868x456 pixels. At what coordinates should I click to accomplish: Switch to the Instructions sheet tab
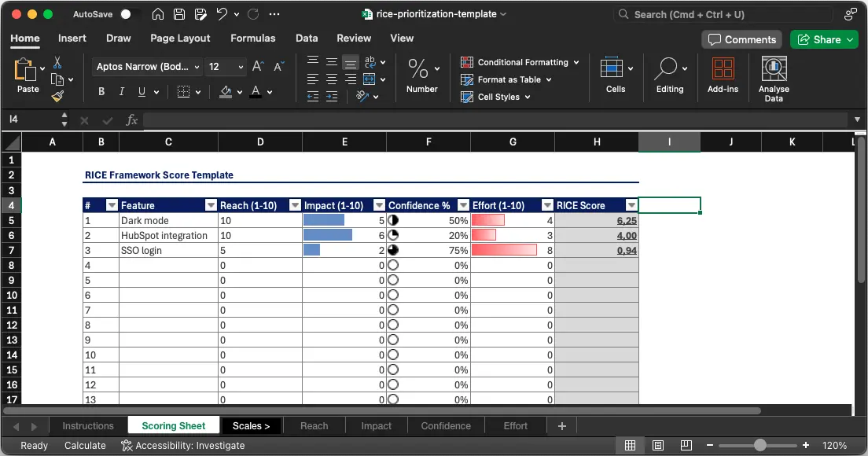88,426
